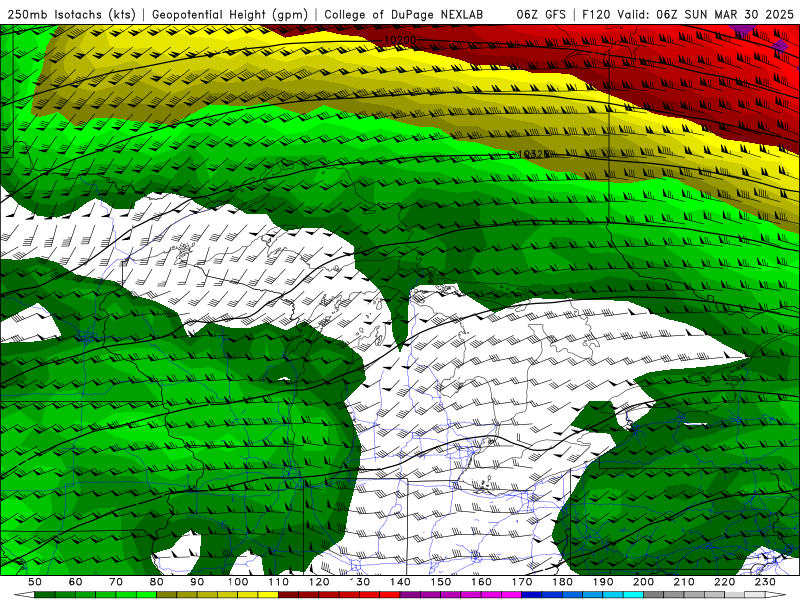This screenshot has width=800, height=600.
Task: Click the '200' value on the legend
Action: click(x=643, y=582)
